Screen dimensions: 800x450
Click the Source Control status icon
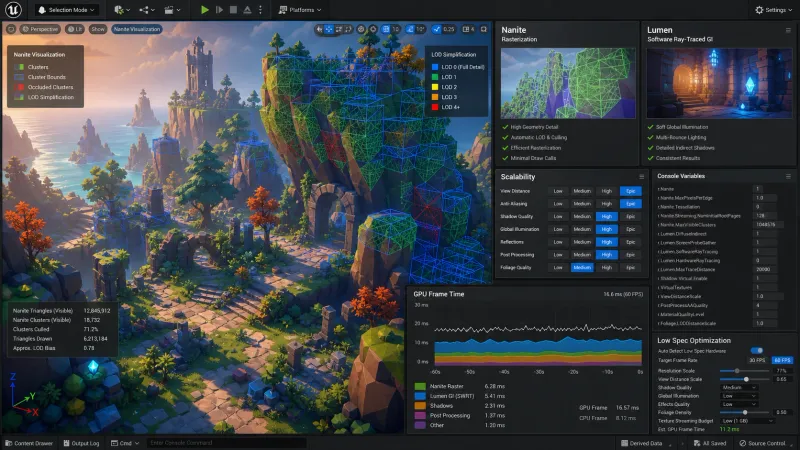(x=743, y=443)
